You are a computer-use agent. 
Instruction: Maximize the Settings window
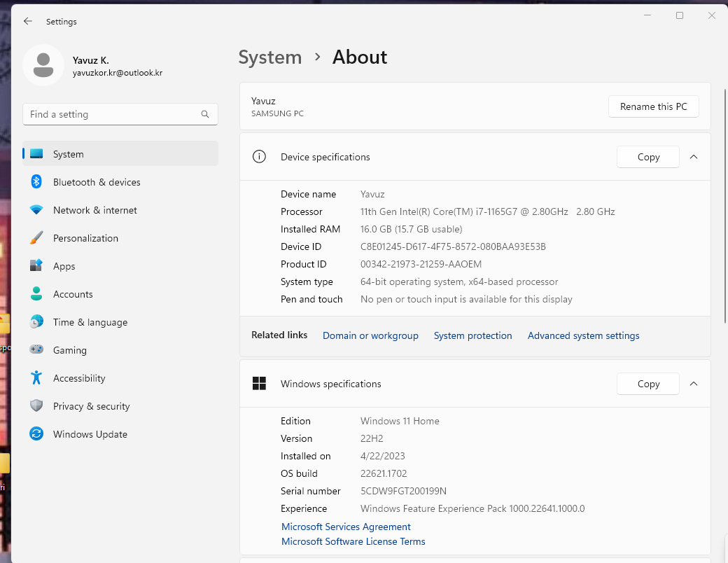(679, 15)
